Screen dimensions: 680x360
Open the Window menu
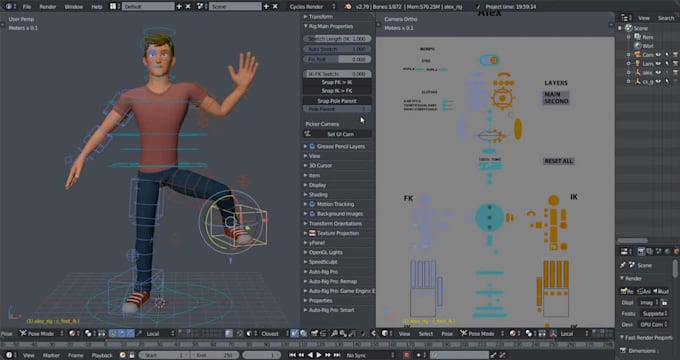[x=74, y=7]
